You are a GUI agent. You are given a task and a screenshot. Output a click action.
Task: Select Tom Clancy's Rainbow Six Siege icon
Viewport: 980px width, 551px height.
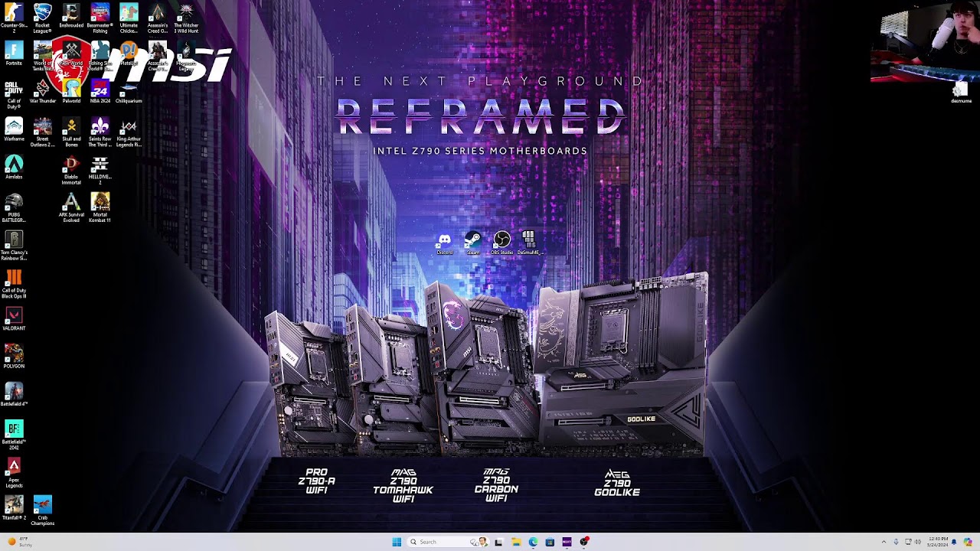(14, 246)
